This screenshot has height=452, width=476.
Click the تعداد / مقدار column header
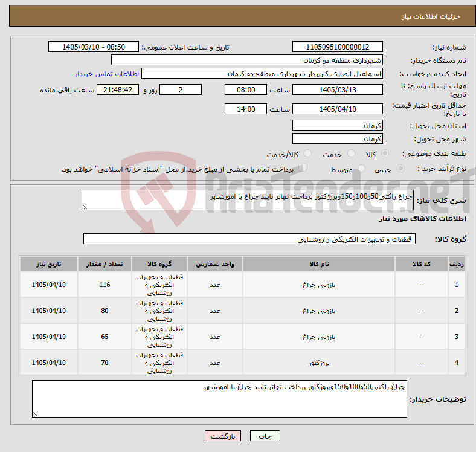tap(105, 264)
